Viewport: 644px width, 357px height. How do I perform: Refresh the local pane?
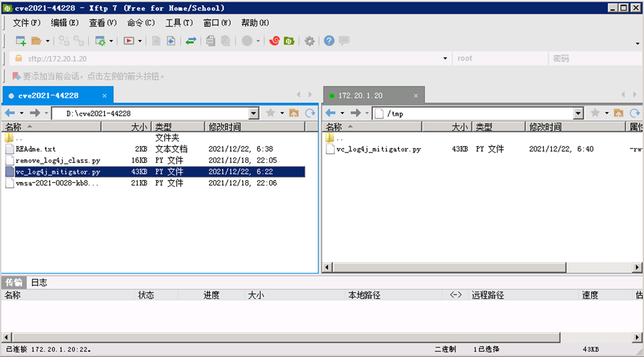pos(310,113)
